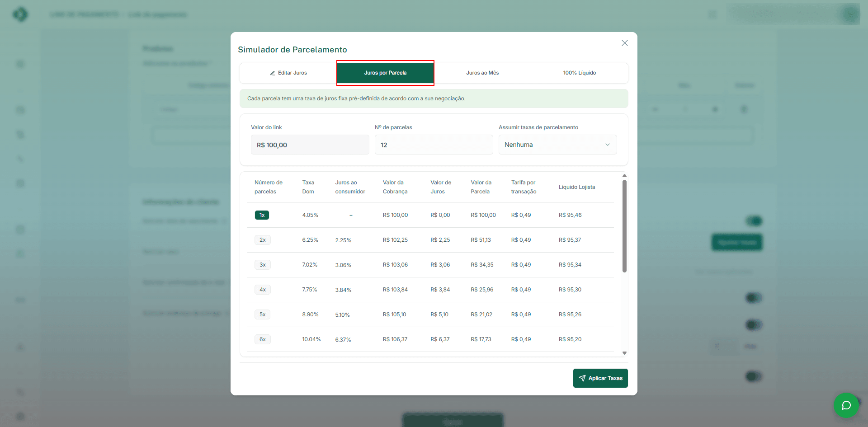This screenshot has height=427, width=868.
Task: Open the Assumir taxas de parcelamento dropdown
Action: coord(557,145)
